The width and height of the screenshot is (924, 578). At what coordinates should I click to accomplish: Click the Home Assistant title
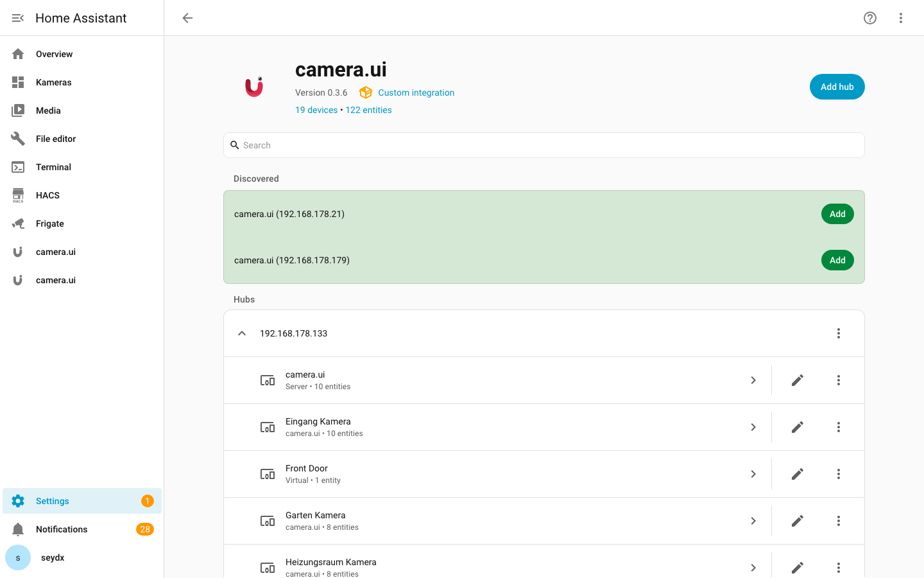pyautogui.click(x=81, y=18)
